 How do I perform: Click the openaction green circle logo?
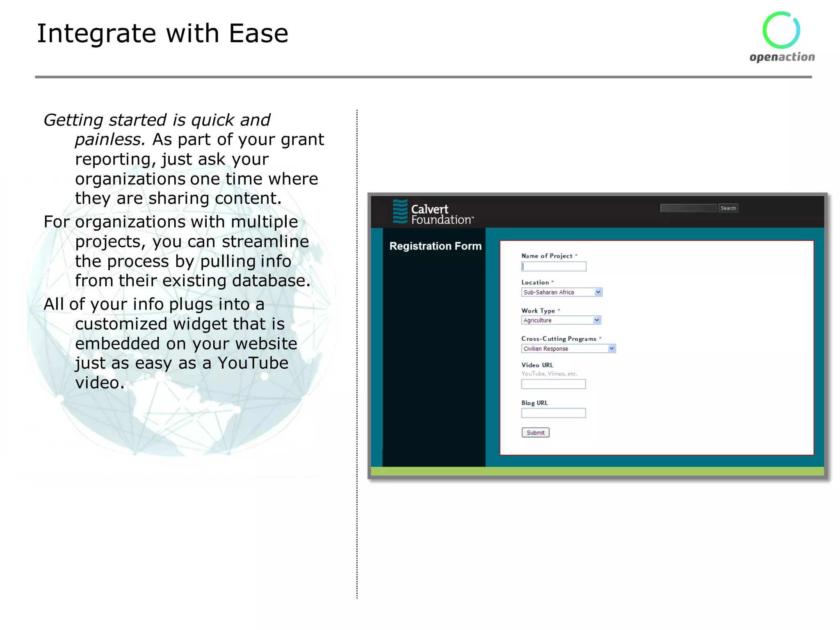pyautogui.click(x=781, y=30)
